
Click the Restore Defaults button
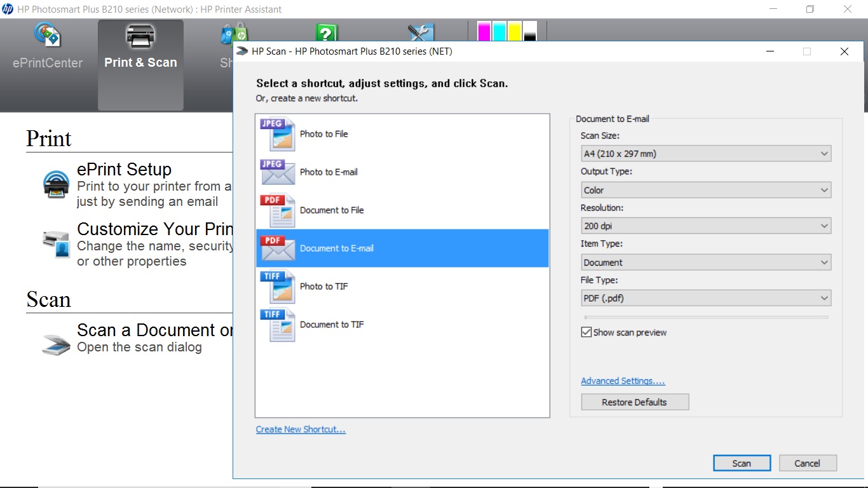tap(634, 402)
